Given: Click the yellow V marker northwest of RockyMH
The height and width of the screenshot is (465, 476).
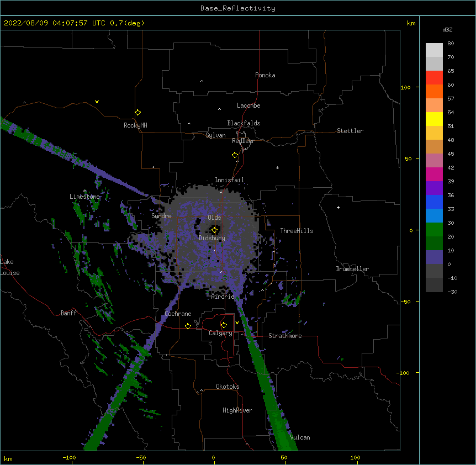Looking at the screenshot, I should pos(97,102).
